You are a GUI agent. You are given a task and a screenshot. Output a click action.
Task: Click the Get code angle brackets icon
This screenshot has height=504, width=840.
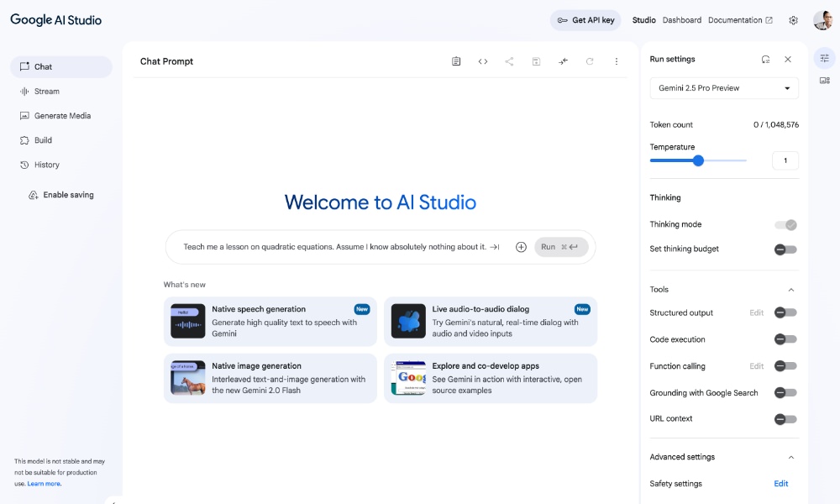pyautogui.click(x=483, y=60)
